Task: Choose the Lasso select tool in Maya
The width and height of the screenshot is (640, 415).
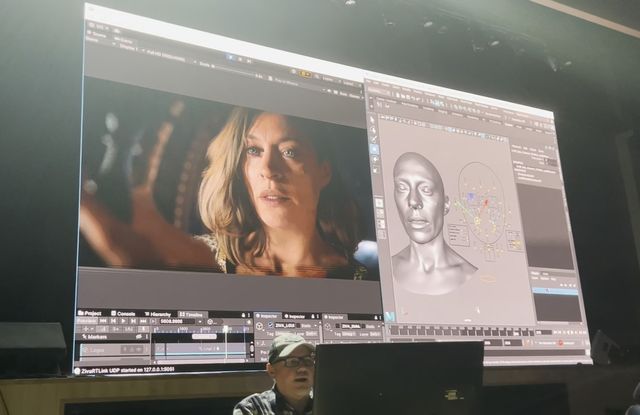Action: coord(374,130)
